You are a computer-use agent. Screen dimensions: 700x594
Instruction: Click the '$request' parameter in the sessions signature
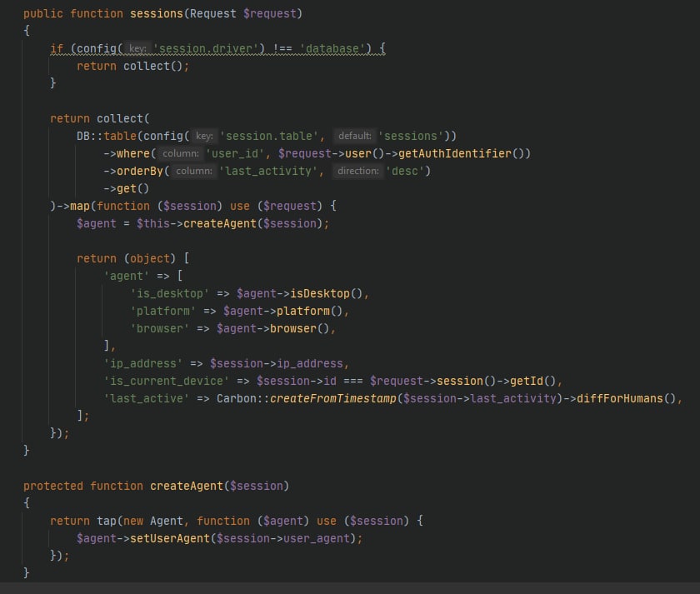coord(270,14)
